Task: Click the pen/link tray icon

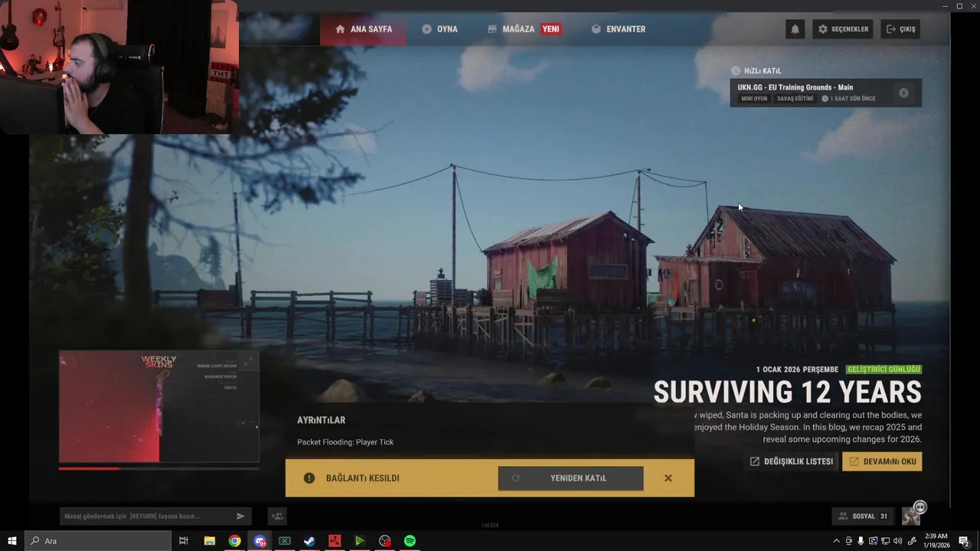Action: click(x=911, y=541)
